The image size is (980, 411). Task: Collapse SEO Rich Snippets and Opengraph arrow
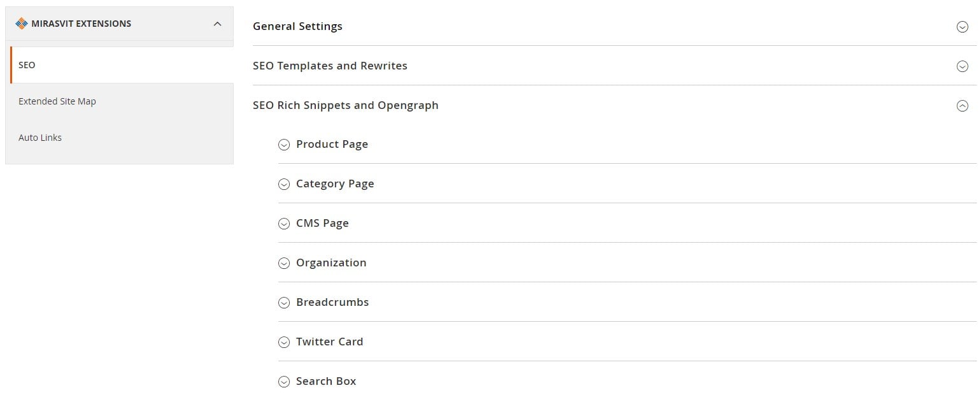coord(962,106)
